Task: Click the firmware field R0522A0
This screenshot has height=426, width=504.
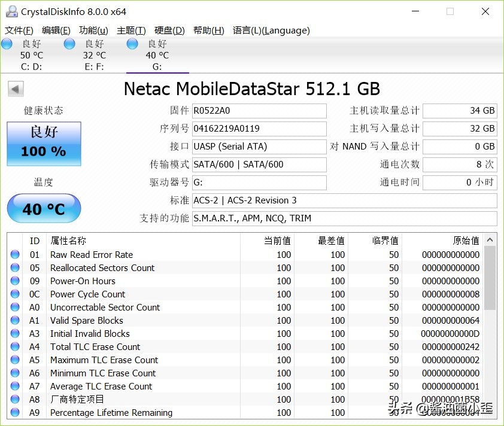Action: (x=259, y=111)
